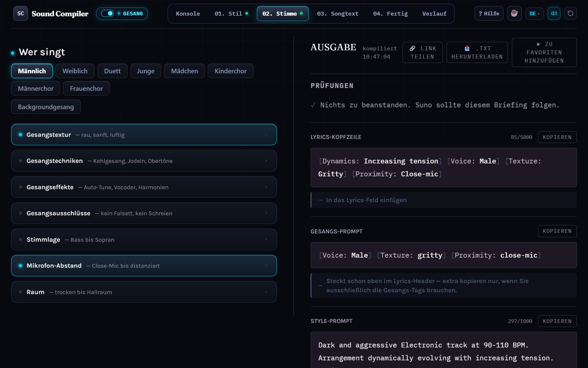Choose the Kinderchor voice option

pyautogui.click(x=231, y=71)
